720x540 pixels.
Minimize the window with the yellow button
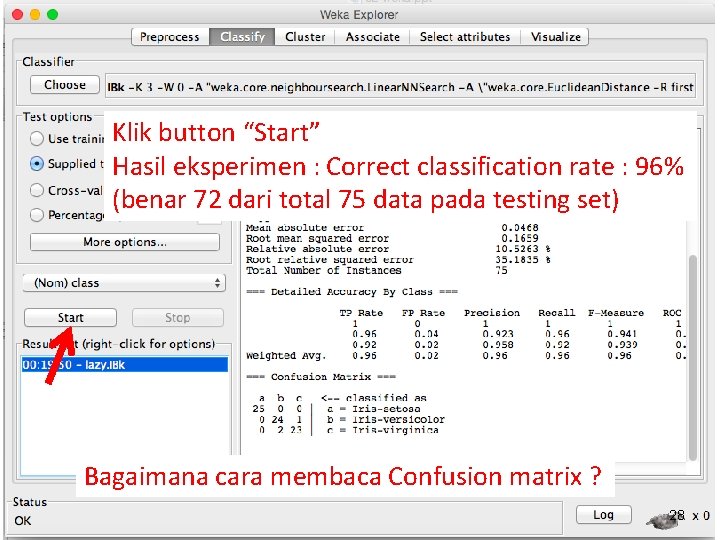pos(35,15)
